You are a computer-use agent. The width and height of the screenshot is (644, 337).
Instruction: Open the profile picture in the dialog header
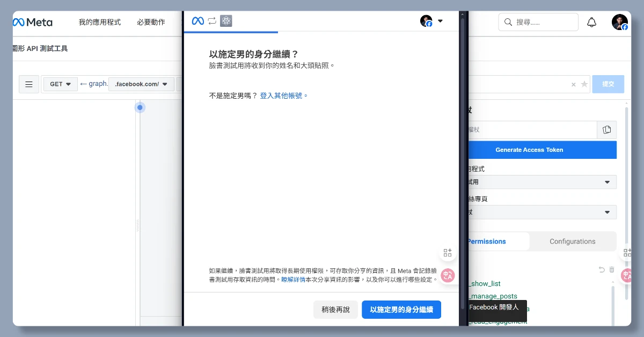pos(426,21)
